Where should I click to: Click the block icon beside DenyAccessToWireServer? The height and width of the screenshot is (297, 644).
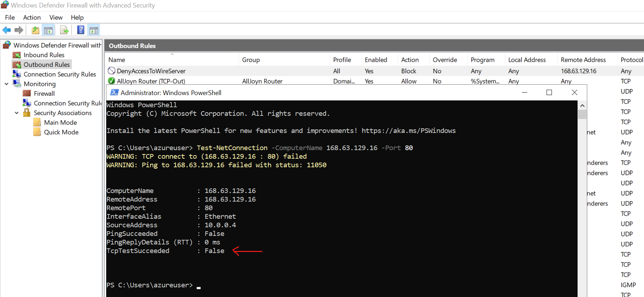coord(112,71)
